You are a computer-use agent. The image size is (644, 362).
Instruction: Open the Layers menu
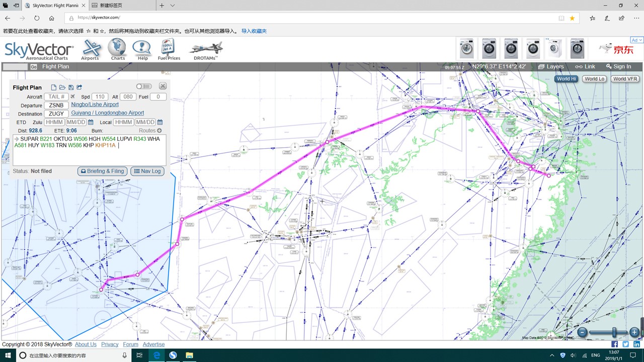click(x=551, y=66)
